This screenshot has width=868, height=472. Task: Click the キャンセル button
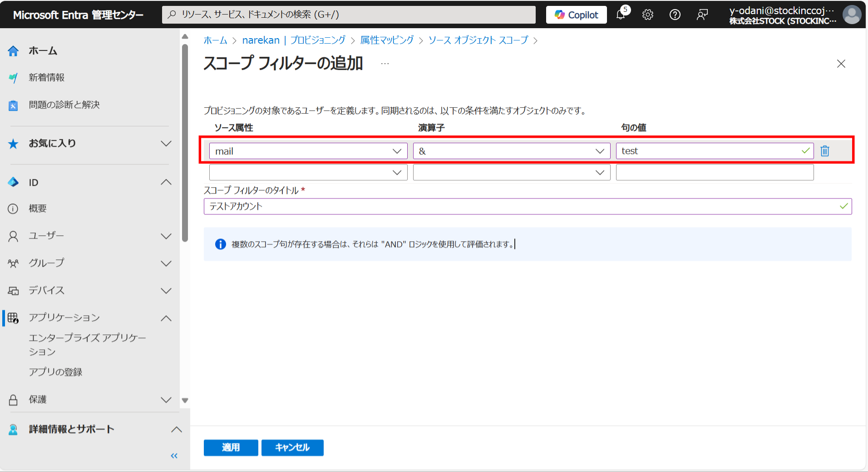coord(292,447)
